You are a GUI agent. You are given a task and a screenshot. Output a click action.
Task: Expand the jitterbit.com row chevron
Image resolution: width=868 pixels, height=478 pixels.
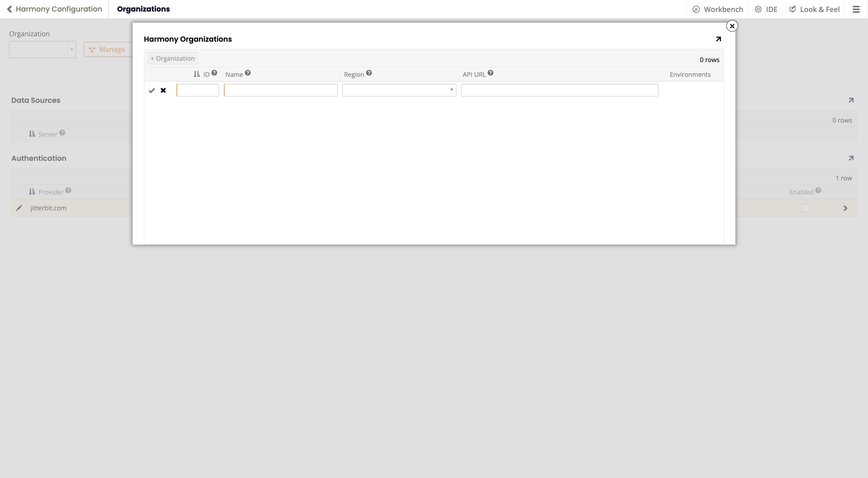(x=845, y=208)
